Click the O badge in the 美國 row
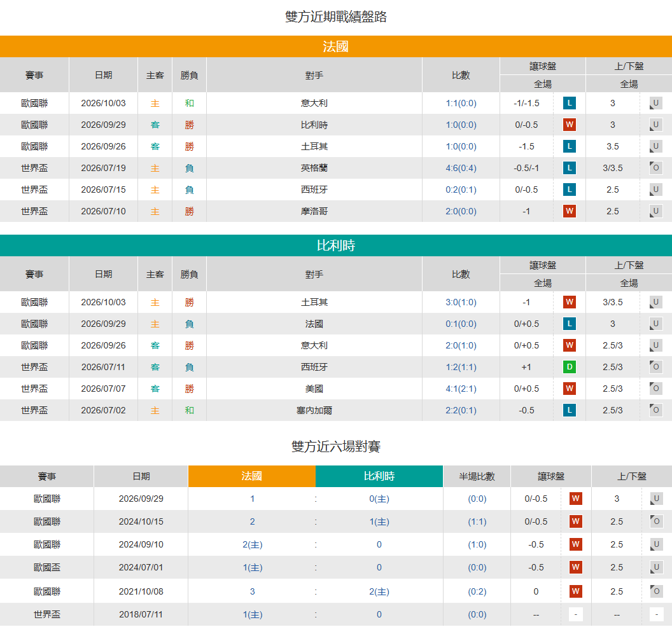 click(655, 389)
